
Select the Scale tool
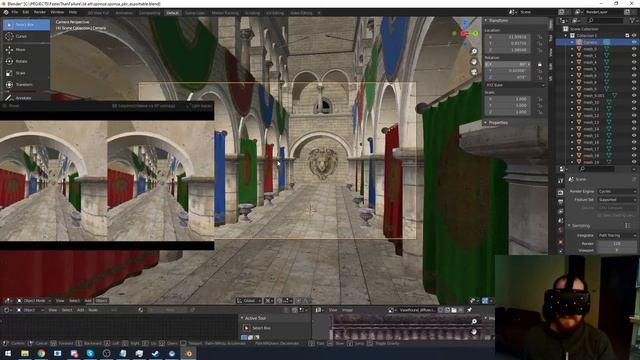[26, 73]
